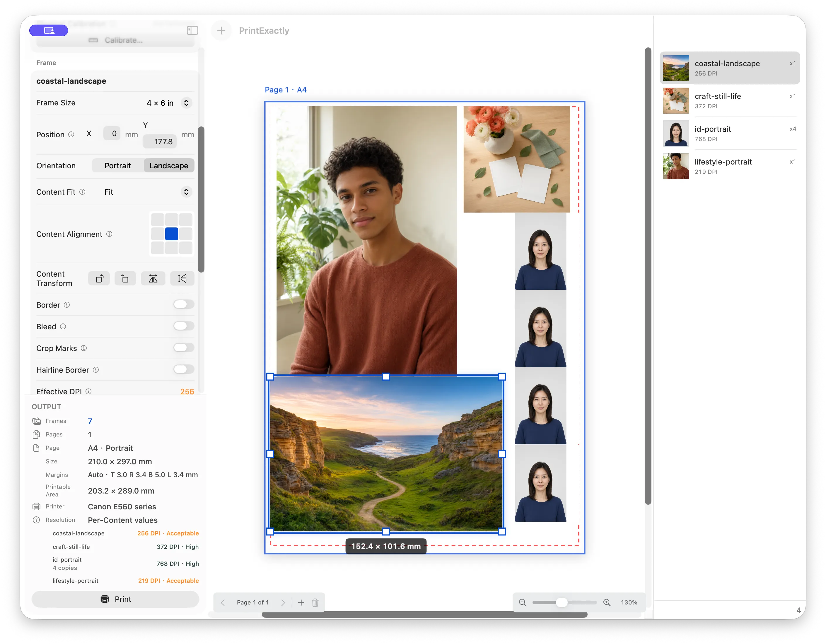Open the Content Fit info icon
826x644 pixels.
pos(82,192)
